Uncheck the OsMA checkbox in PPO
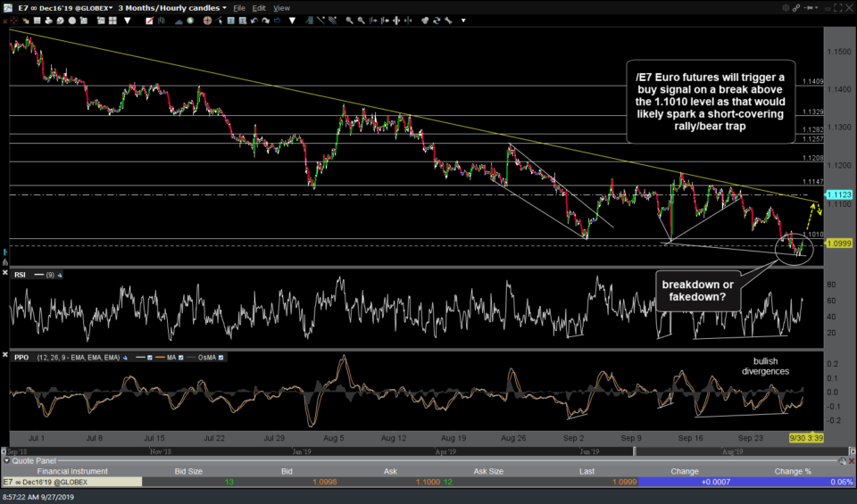Image resolution: width=857 pixels, height=504 pixels. click(220, 357)
